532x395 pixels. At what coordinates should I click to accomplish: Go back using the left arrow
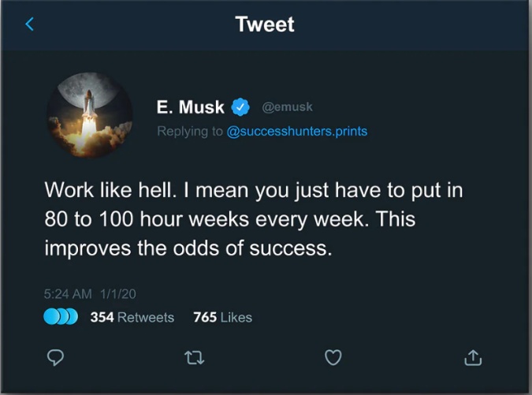30,24
